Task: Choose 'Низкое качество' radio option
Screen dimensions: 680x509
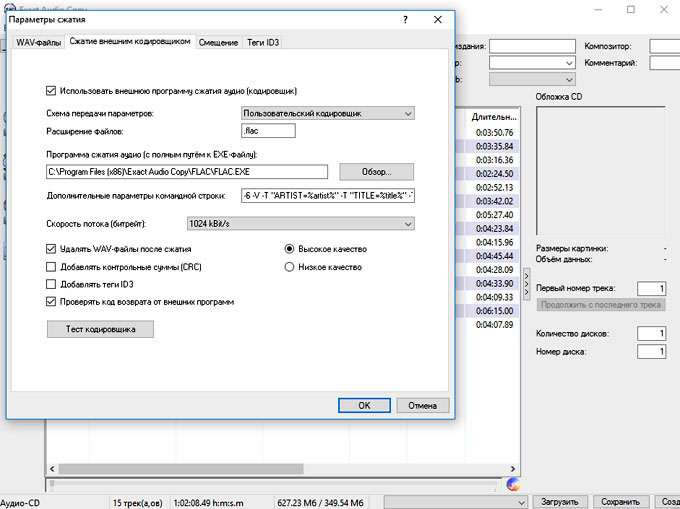Action: [x=290, y=267]
